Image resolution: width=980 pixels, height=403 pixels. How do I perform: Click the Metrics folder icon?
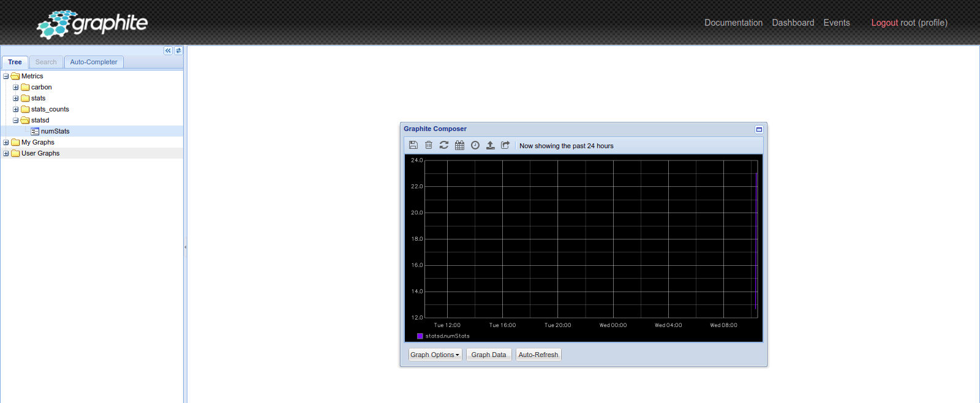pyautogui.click(x=15, y=76)
